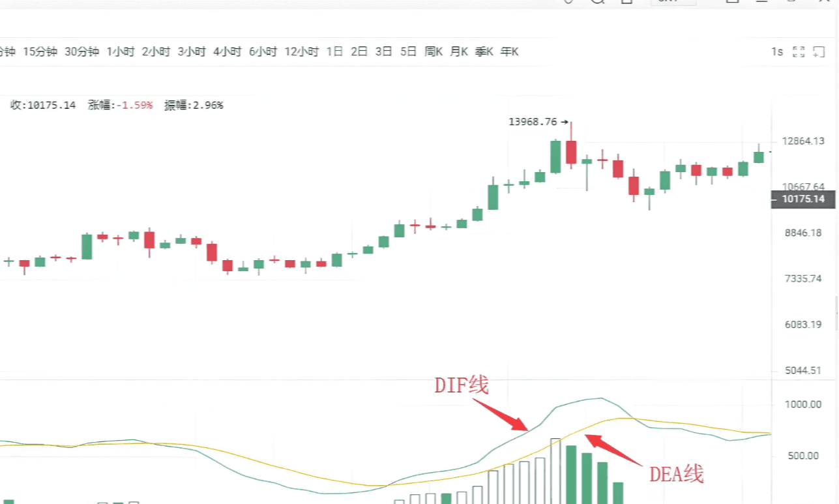Click the add-panel icon beside fullscreen
This screenshot has width=839, height=504.
pyautogui.click(x=819, y=52)
